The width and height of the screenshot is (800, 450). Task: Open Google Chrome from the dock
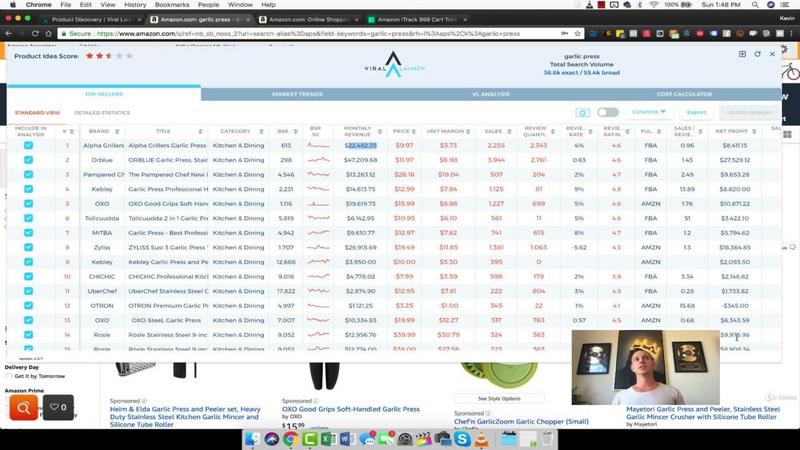pos(290,439)
